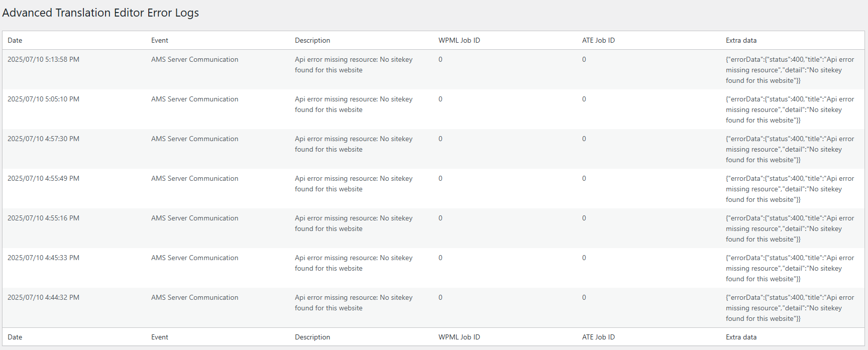Click the Advanced Translation Editor Error Logs heading
The width and height of the screenshot is (868, 350).
pos(100,13)
